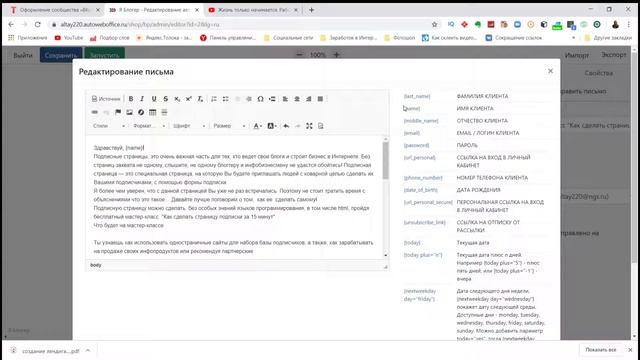640x360 pixels.
Task: Undo the last edit in the editor
Action: pos(286,126)
